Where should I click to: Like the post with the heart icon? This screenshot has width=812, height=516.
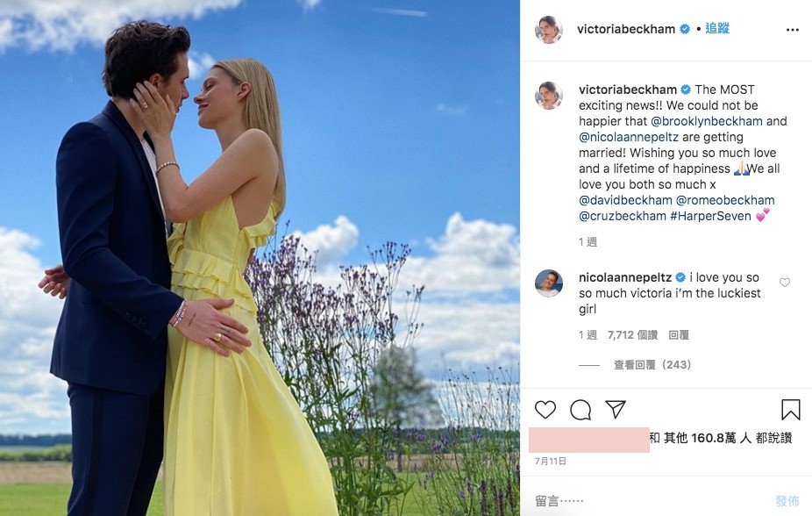(545, 409)
